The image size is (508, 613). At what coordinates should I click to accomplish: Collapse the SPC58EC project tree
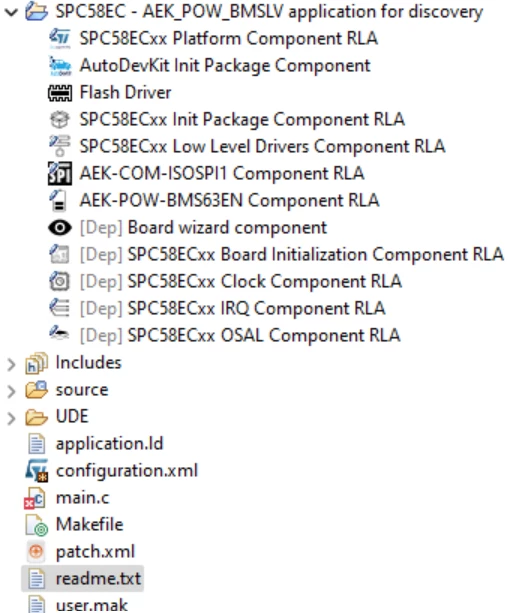pyautogui.click(x=11, y=12)
